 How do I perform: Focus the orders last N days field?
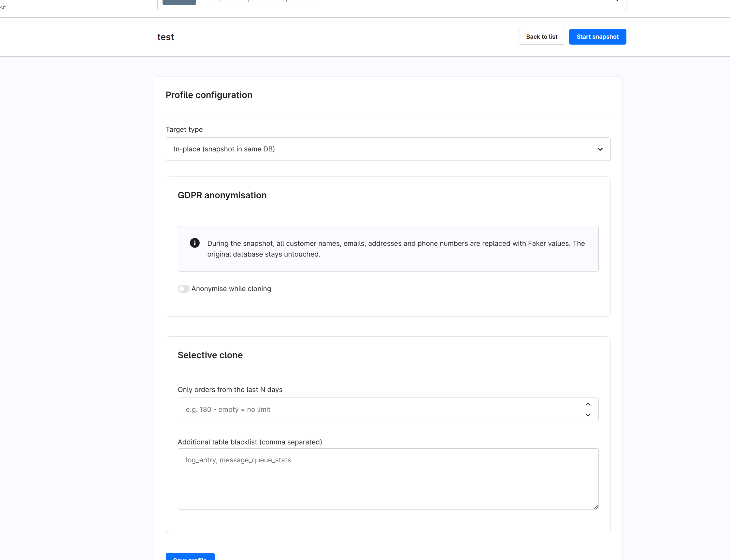[x=388, y=409]
